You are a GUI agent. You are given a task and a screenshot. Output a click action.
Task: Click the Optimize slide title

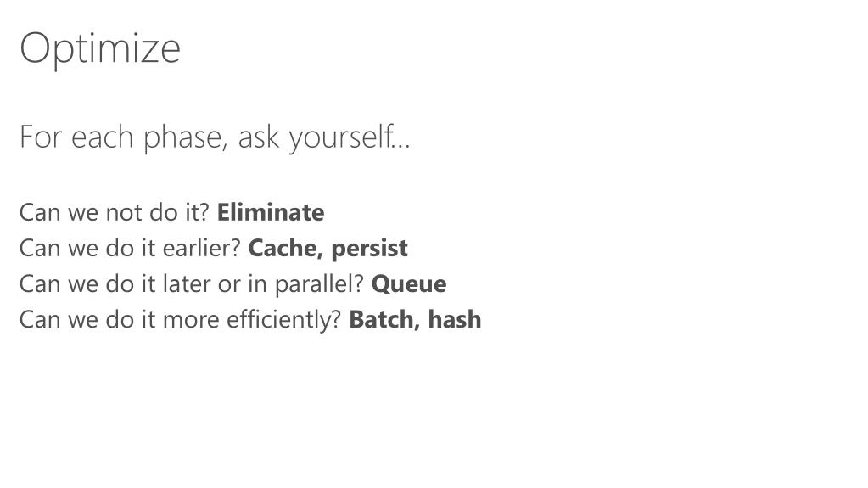100,50
